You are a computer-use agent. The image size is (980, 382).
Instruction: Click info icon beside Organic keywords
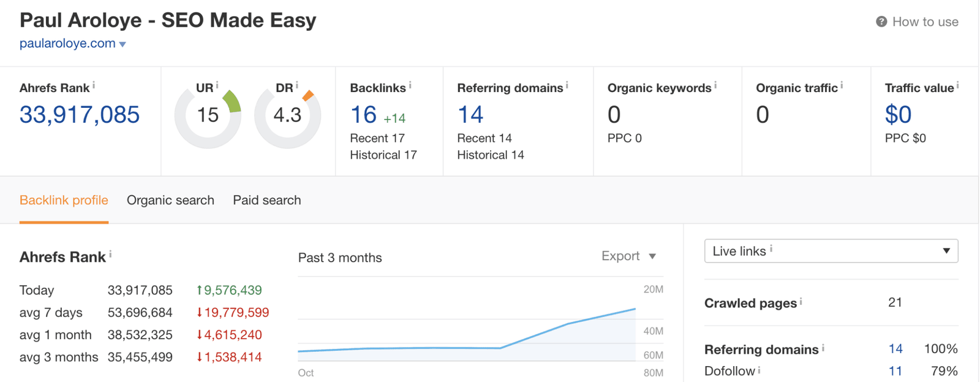click(x=715, y=85)
